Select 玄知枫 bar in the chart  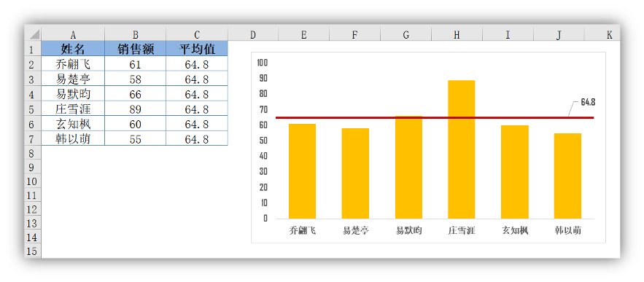[515, 172]
